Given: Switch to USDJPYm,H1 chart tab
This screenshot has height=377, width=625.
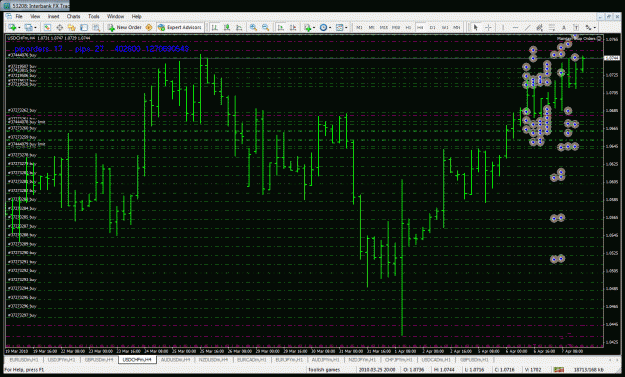Looking at the screenshot, I should point(61,359).
